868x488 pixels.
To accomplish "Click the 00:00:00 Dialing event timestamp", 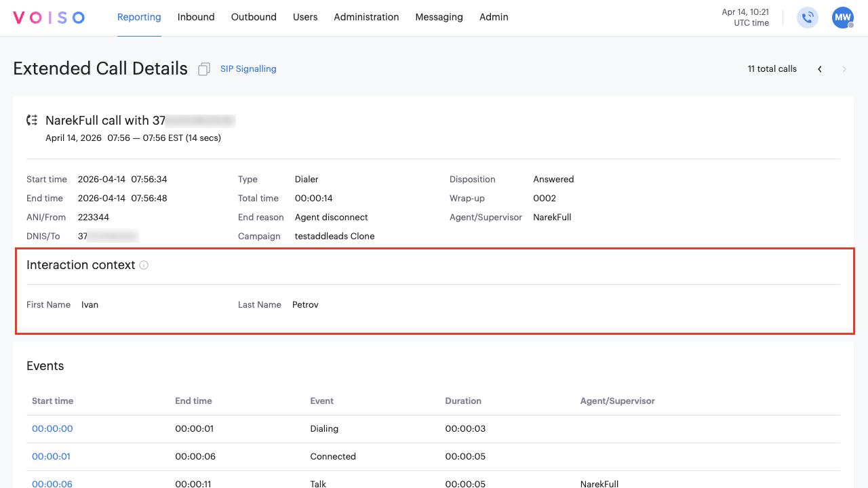I will point(51,428).
